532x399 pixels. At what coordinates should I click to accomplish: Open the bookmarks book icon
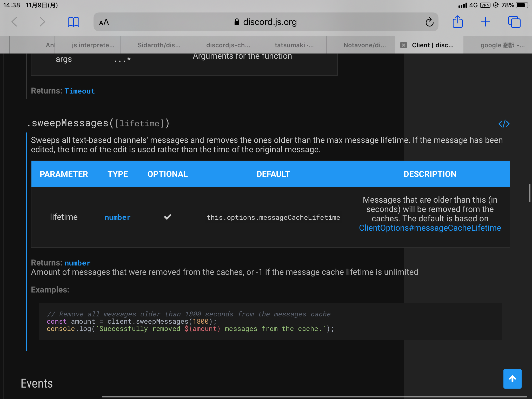tap(73, 22)
